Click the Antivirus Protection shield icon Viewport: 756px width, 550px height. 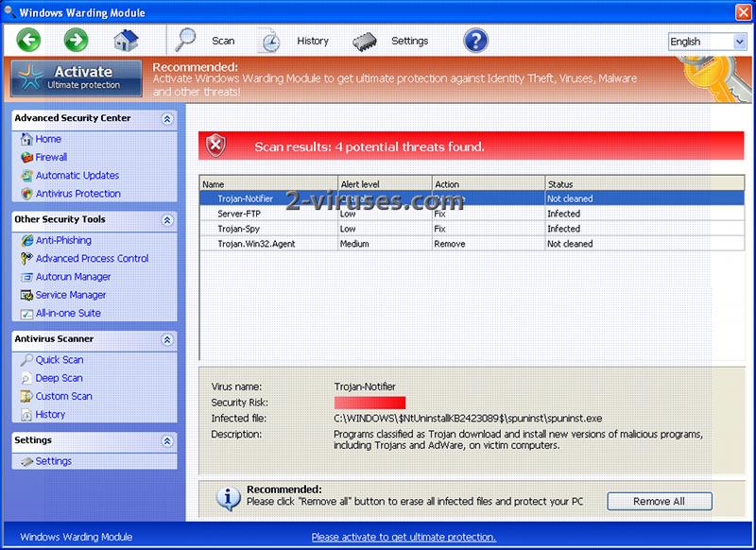pyautogui.click(x=26, y=194)
